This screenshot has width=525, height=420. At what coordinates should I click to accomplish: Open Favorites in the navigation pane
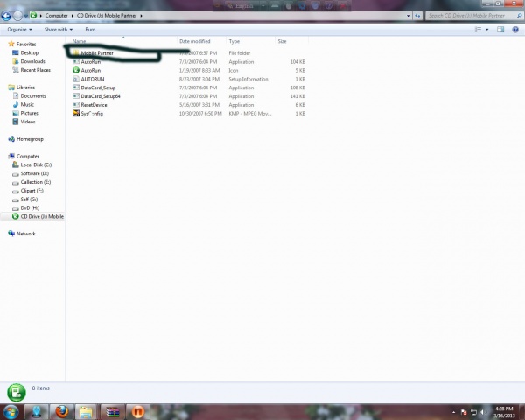pyautogui.click(x=25, y=45)
